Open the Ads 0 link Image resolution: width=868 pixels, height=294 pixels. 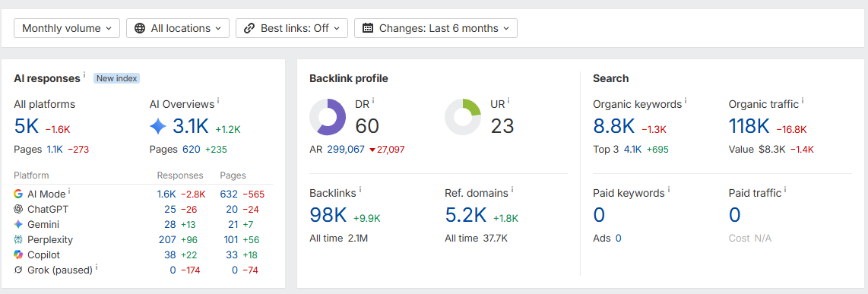click(x=619, y=239)
